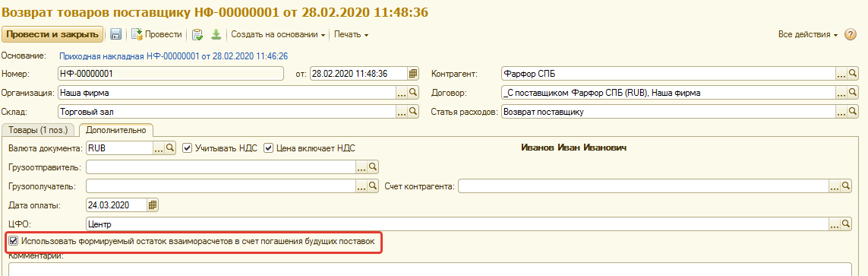Click ЦФО field with Центр
868x276 pixels.
(x=458, y=224)
